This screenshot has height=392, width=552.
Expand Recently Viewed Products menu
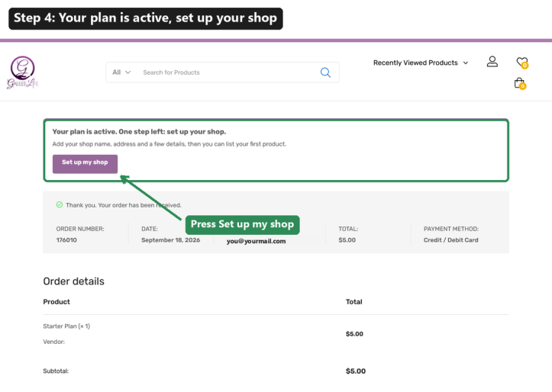coord(421,63)
